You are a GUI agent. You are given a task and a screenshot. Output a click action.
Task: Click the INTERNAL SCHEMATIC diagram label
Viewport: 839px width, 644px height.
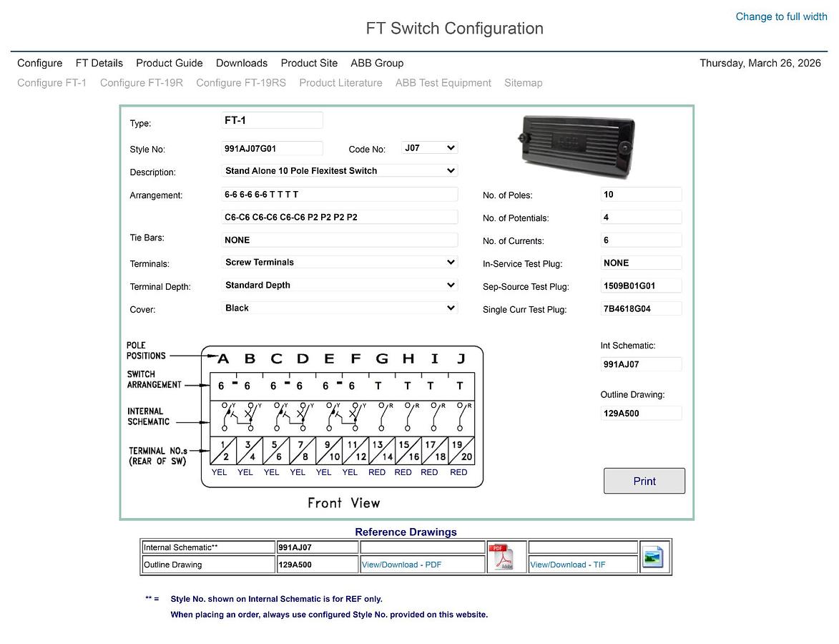(148, 416)
